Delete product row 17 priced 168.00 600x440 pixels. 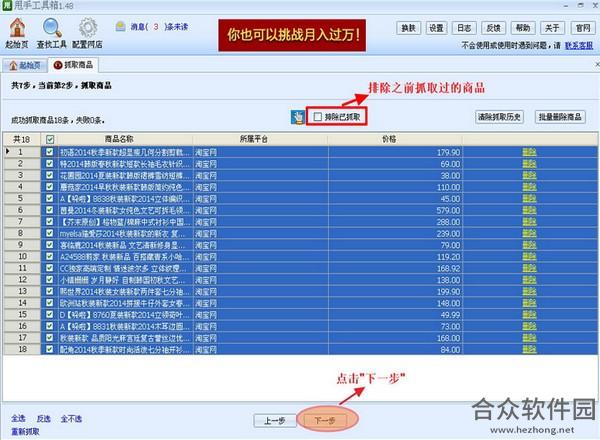tap(529, 338)
